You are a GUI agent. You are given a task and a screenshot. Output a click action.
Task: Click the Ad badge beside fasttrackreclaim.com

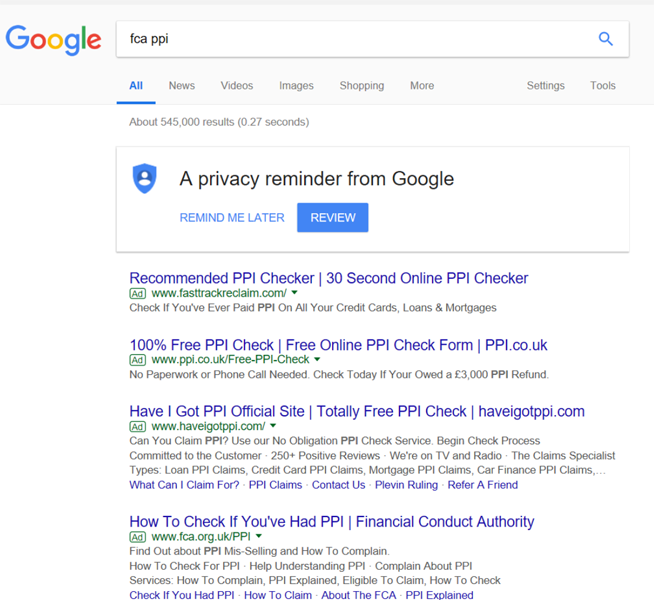click(138, 293)
